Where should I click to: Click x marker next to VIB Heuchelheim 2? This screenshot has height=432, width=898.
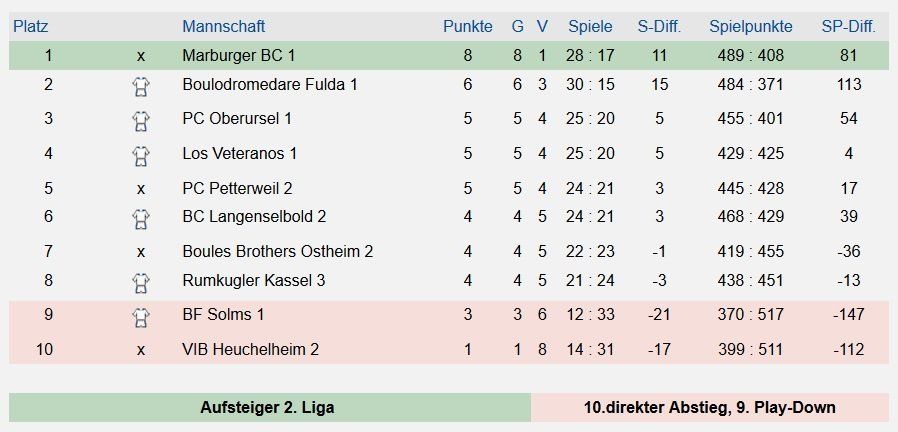point(141,349)
